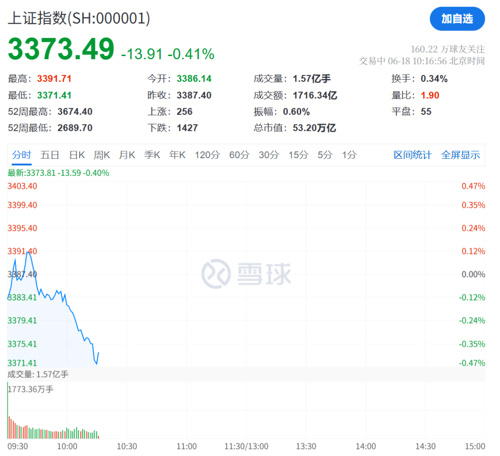Click the 52周最高 value 3674.40
The height and width of the screenshot is (456, 500).
pos(75,111)
